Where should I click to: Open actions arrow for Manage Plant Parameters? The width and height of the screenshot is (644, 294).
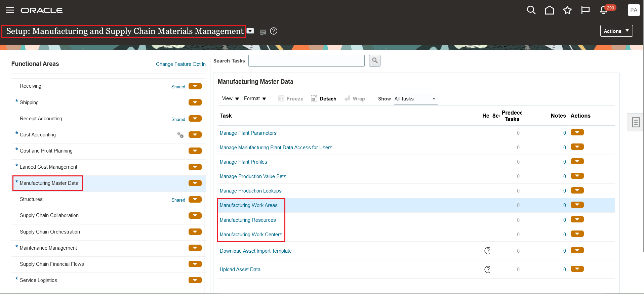tap(577, 132)
